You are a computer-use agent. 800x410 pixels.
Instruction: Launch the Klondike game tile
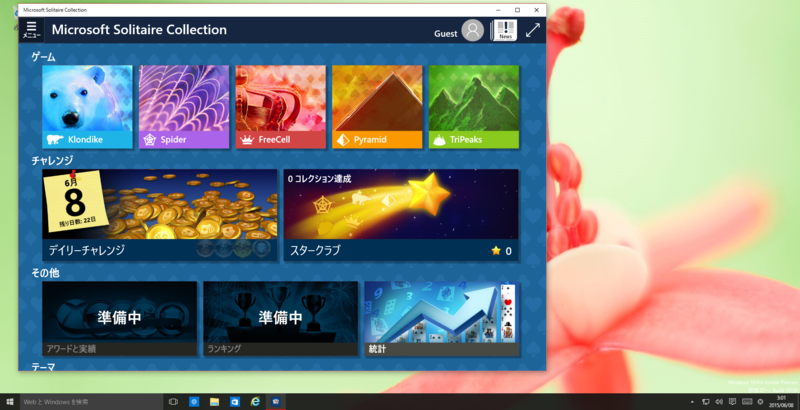click(87, 107)
